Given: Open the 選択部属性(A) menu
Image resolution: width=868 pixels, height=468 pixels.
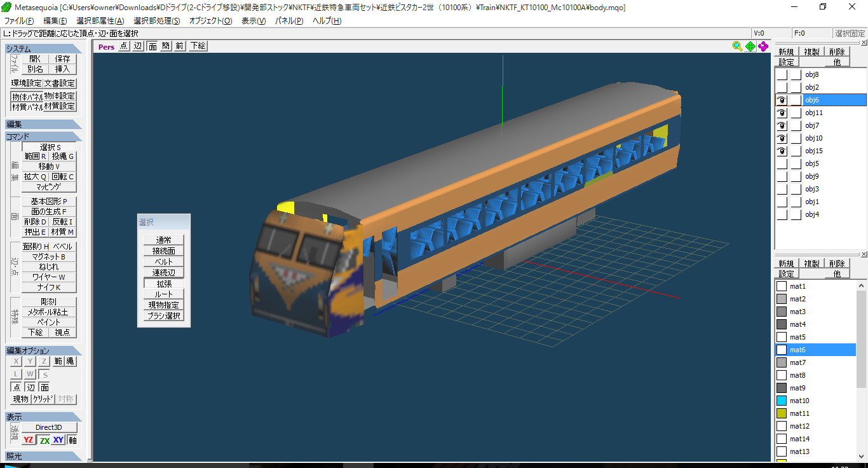Looking at the screenshot, I should pyautogui.click(x=100, y=21).
